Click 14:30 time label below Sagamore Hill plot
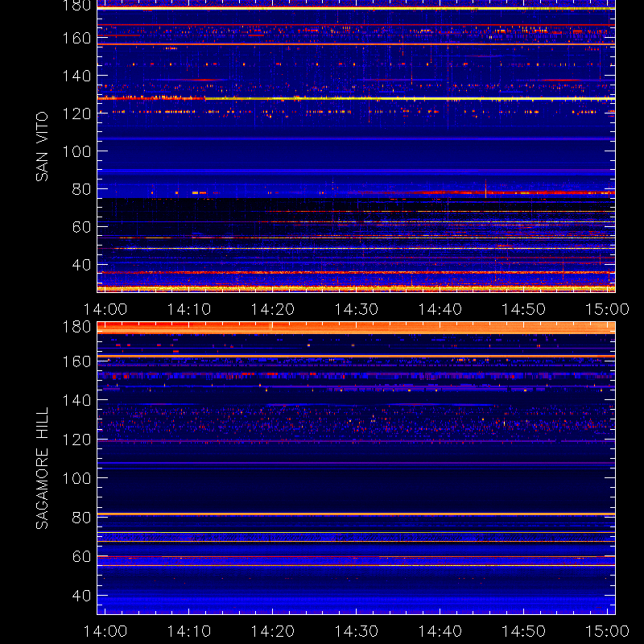The height and width of the screenshot is (644, 644). (x=356, y=631)
